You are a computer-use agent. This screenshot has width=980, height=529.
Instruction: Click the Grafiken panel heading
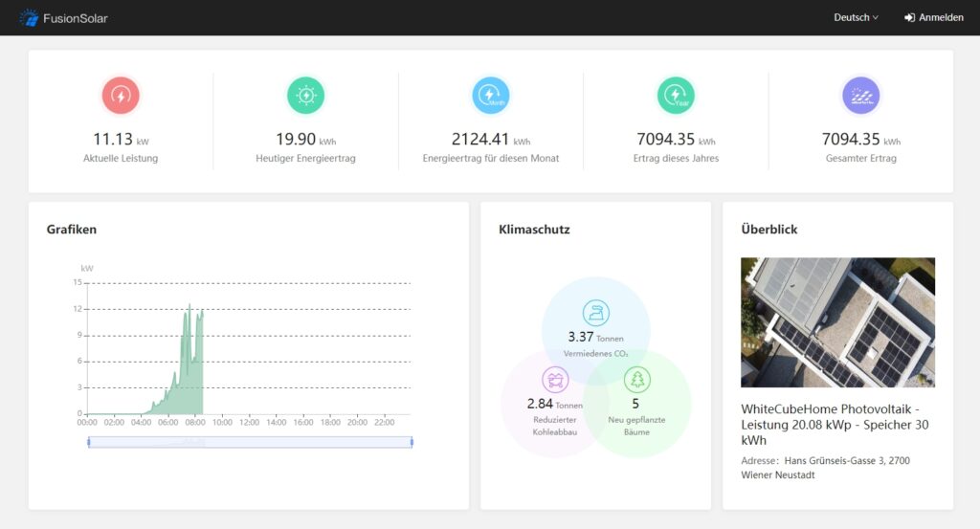tap(71, 230)
